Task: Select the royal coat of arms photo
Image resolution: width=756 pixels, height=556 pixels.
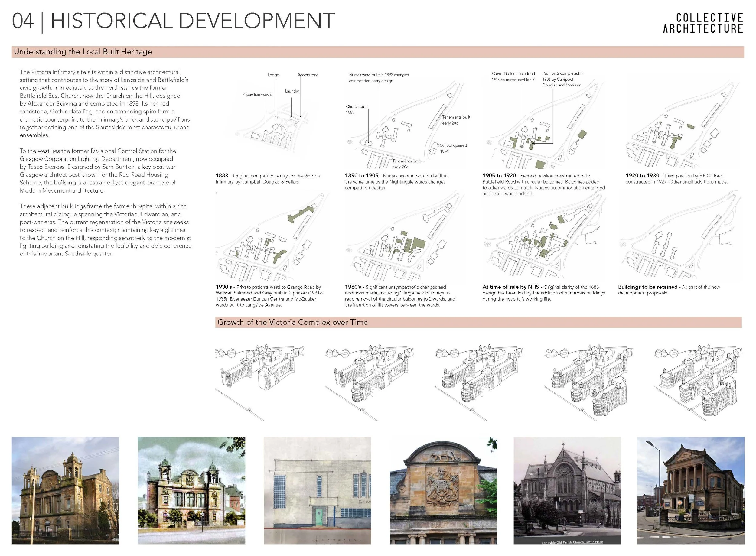Action: (443, 490)
